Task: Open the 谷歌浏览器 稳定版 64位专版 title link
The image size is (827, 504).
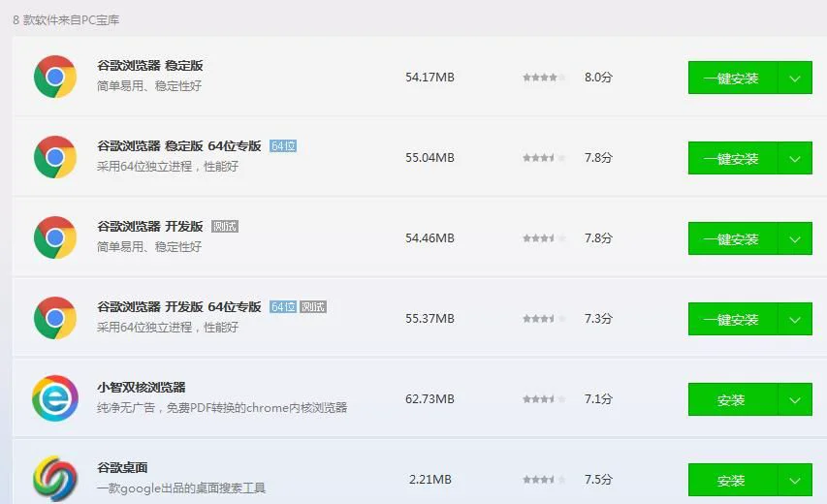Action: pos(179,146)
